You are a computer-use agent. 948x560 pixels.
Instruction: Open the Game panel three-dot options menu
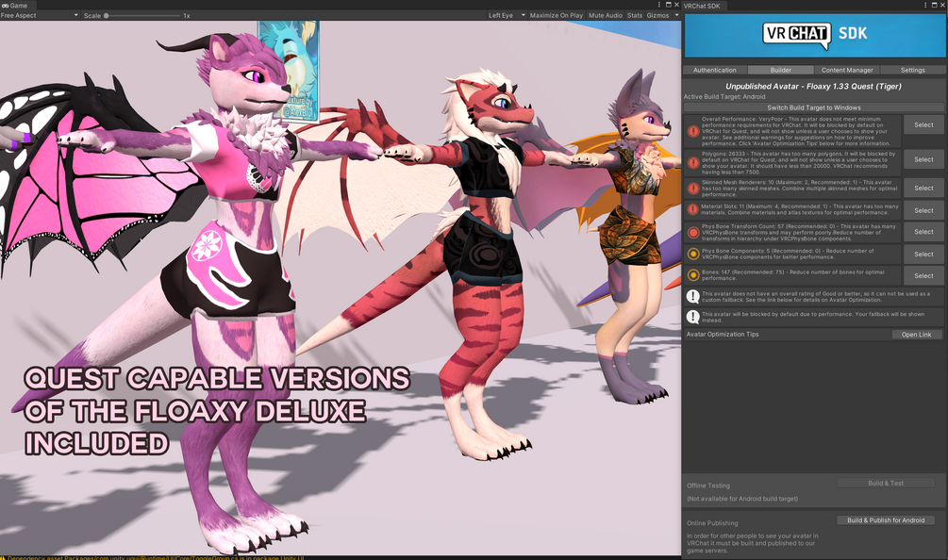pos(659,5)
